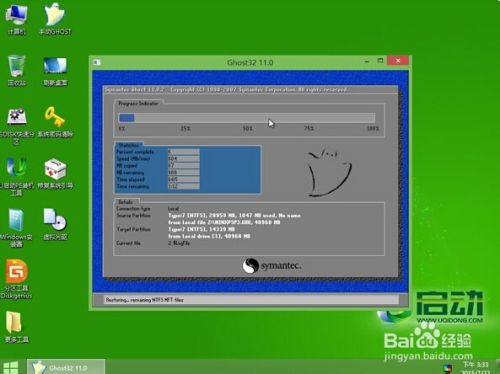Click the Percent complete value field
The image size is (500, 374).
(x=184, y=152)
